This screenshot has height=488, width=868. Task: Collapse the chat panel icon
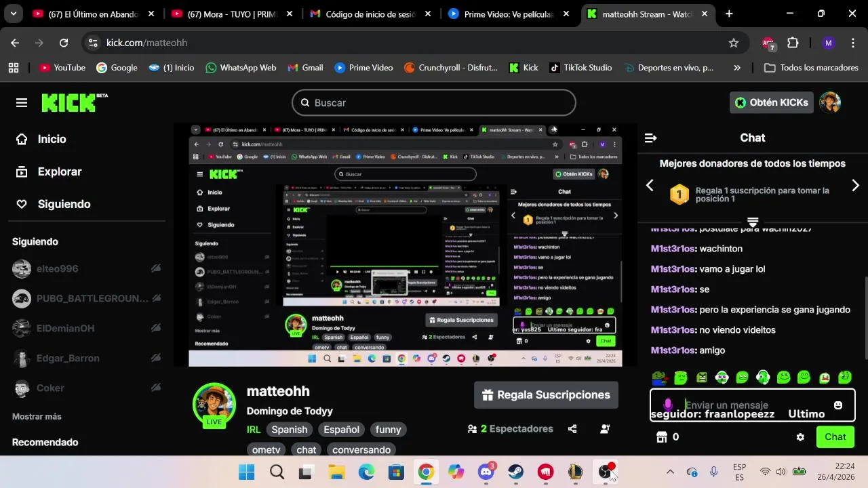pyautogui.click(x=650, y=138)
